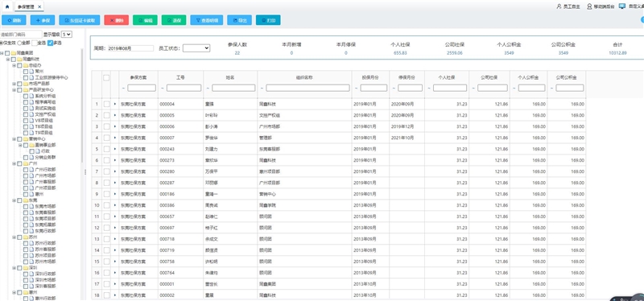Expand detail arrow for row 3

(114, 126)
